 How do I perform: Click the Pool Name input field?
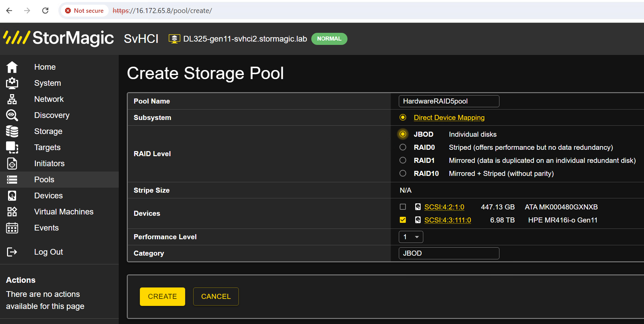[x=449, y=101]
